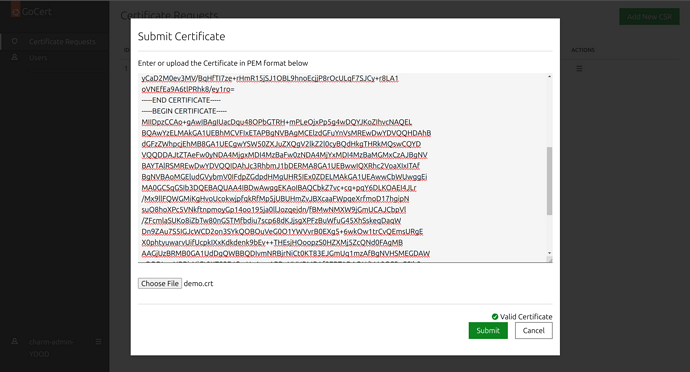
Task: Click the ACTIONS column header
Action: click(583, 50)
